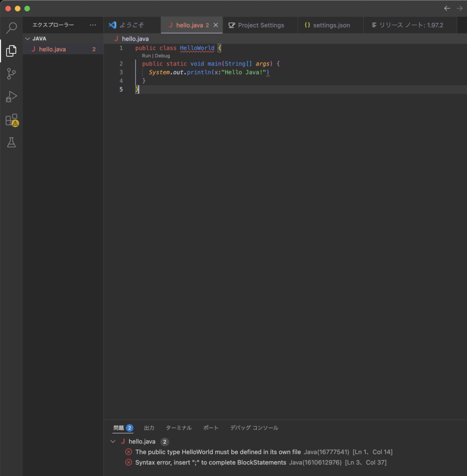Image resolution: width=467 pixels, height=476 pixels.
Task: Click the closing brace on line 4
Action: (144, 81)
